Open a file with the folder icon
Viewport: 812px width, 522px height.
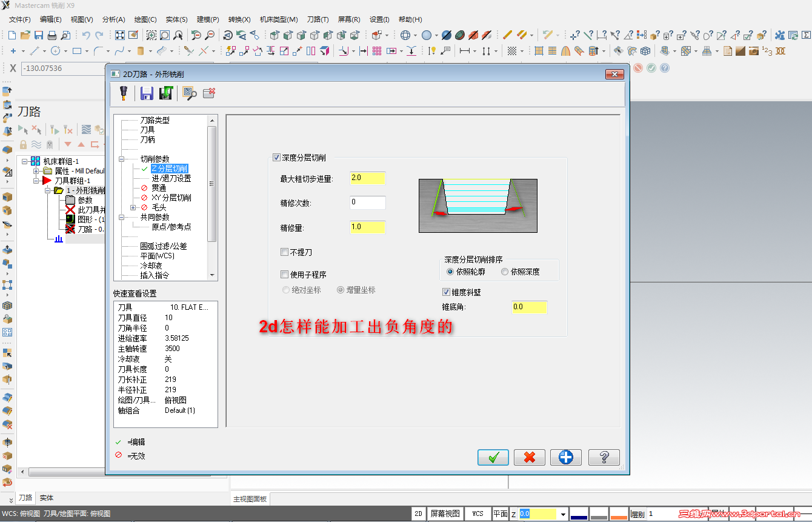(x=25, y=35)
